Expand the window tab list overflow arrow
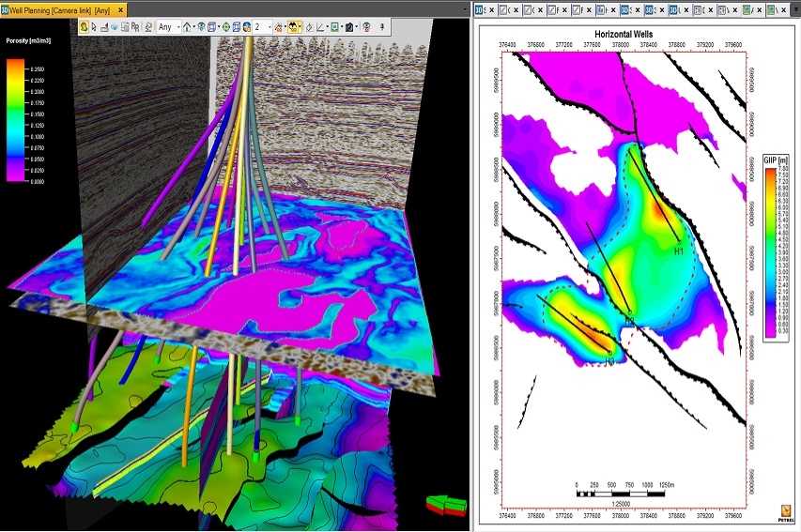 tap(465, 9)
